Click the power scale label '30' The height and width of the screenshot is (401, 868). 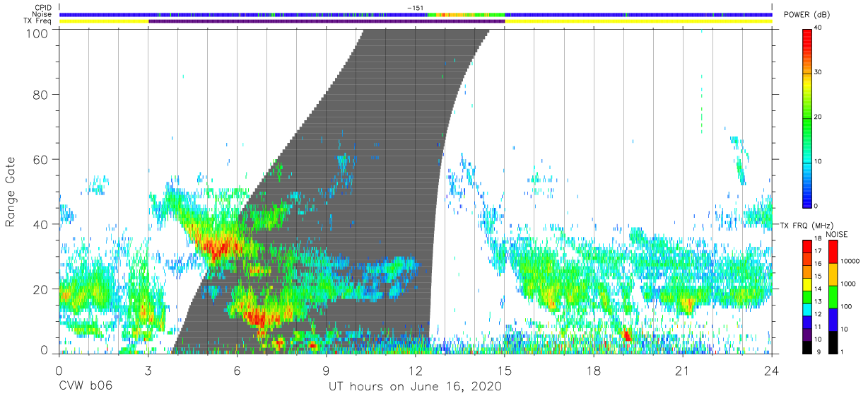coord(819,73)
